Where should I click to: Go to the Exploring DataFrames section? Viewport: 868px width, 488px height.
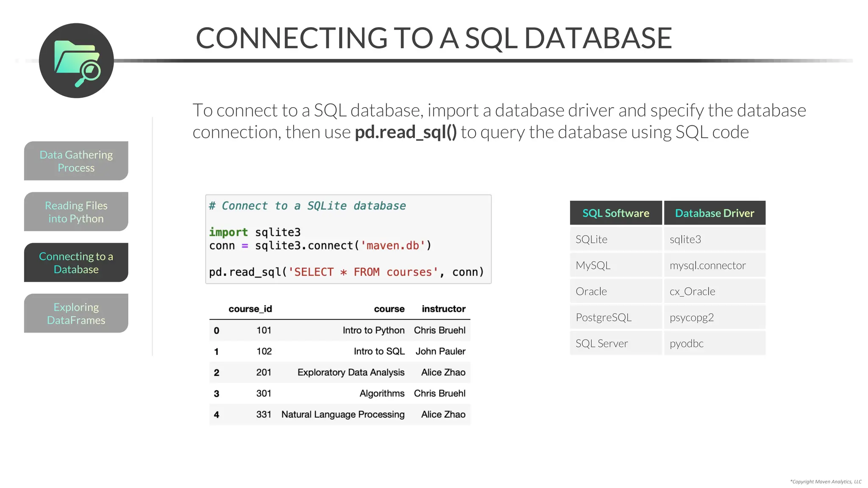76,313
